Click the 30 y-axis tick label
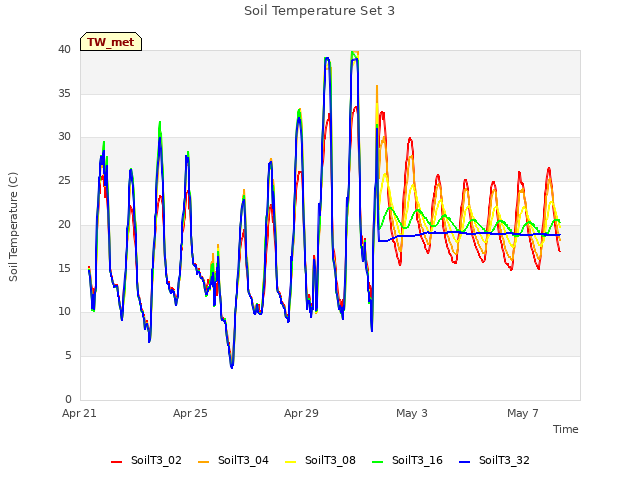Screen dimensions: 640x480 64,137
